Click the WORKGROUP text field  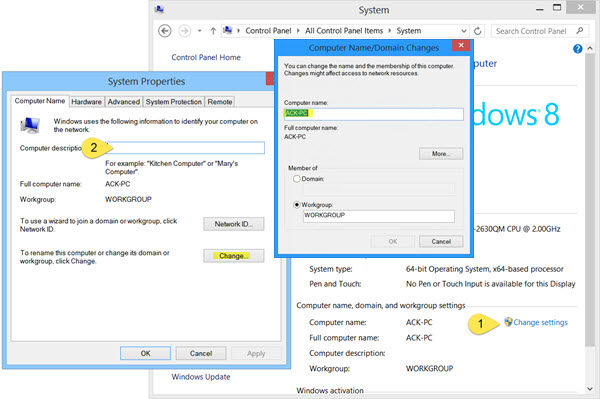point(379,216)
